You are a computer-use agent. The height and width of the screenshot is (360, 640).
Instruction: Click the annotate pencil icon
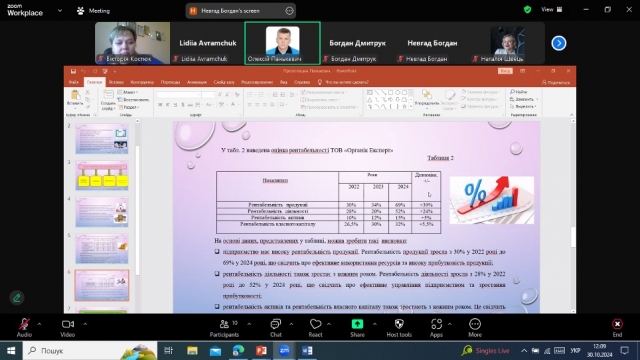pos(17,298)
